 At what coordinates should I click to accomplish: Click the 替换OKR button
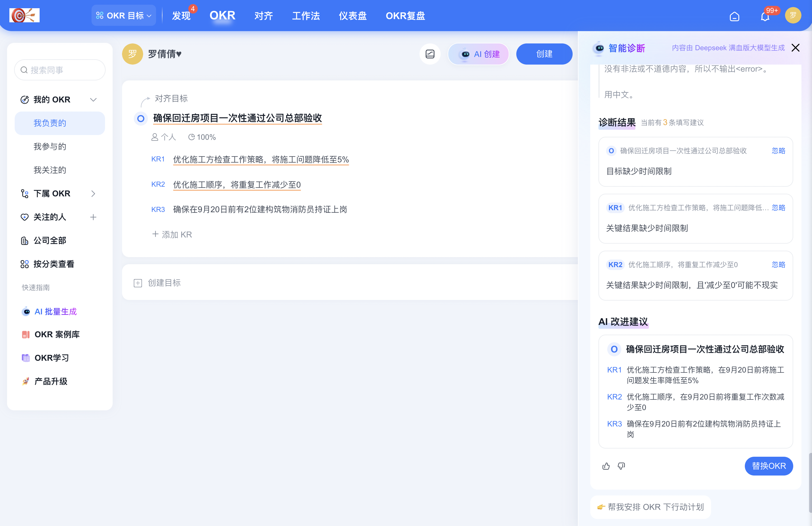[769, 466]
